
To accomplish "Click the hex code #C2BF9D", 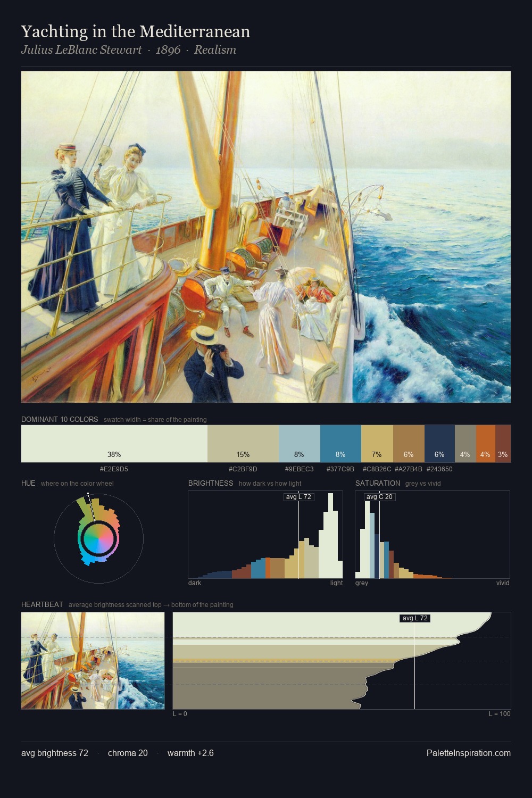I will coord(243,469).
